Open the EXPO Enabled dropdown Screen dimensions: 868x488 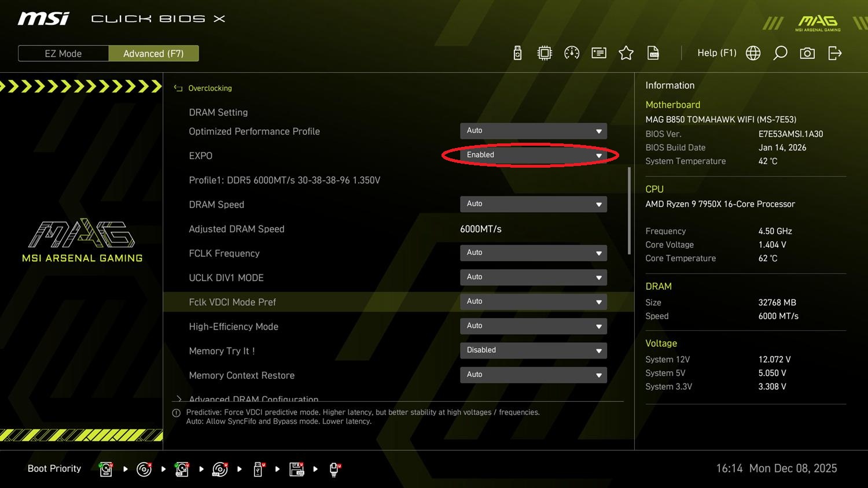533,155
